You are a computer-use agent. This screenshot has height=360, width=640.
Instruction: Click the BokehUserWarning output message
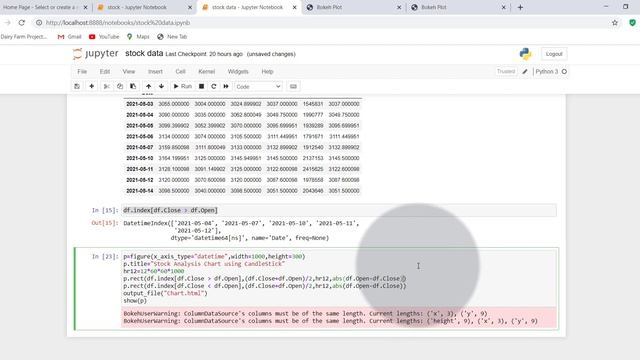[x=339, y=318]
